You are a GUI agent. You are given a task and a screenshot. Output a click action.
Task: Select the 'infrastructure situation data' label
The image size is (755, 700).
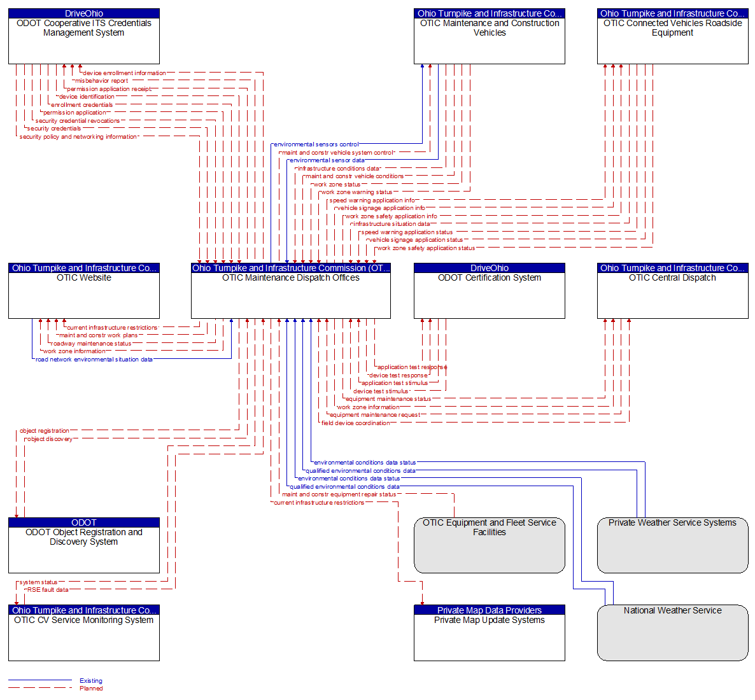[x=392, y=224]
